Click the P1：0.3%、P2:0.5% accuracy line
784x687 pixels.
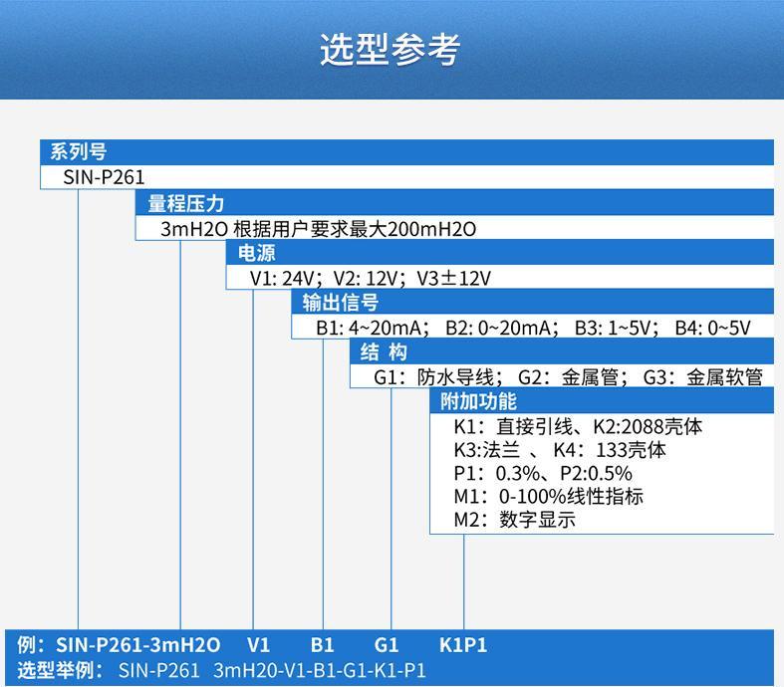[x=543, y=473]
